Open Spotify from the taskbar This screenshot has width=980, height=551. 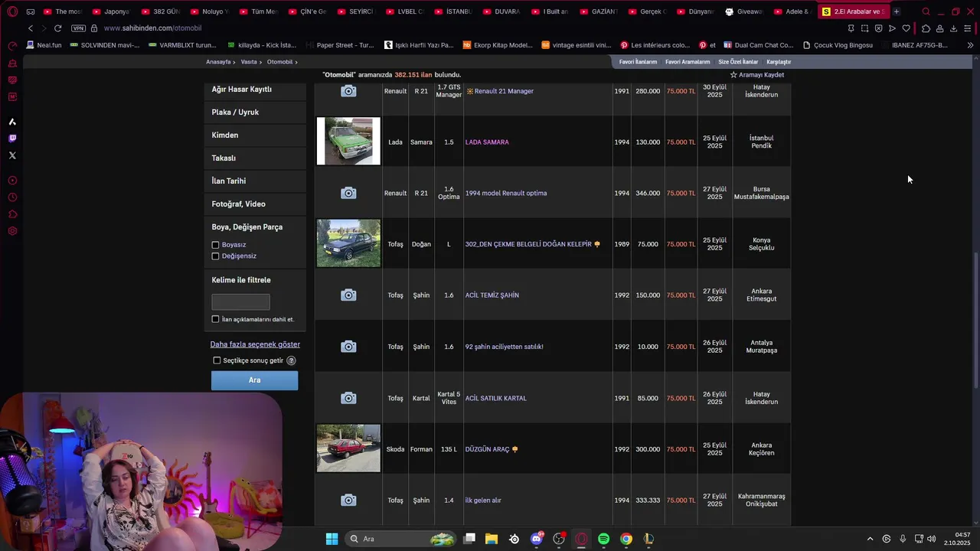[603, 539]
